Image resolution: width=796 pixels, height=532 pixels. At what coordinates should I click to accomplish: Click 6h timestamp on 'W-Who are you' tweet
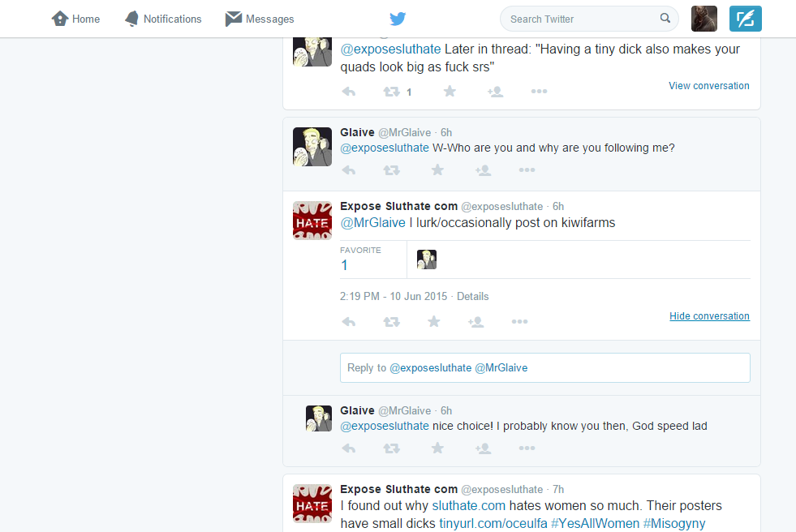pyautogui.click(x=446, y=133)
